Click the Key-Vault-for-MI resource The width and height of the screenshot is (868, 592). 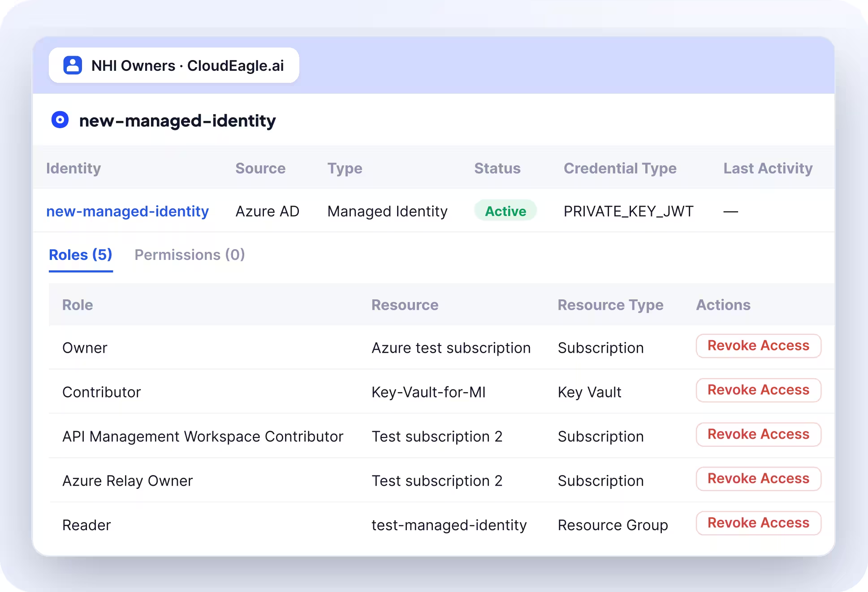pos(429,392)
